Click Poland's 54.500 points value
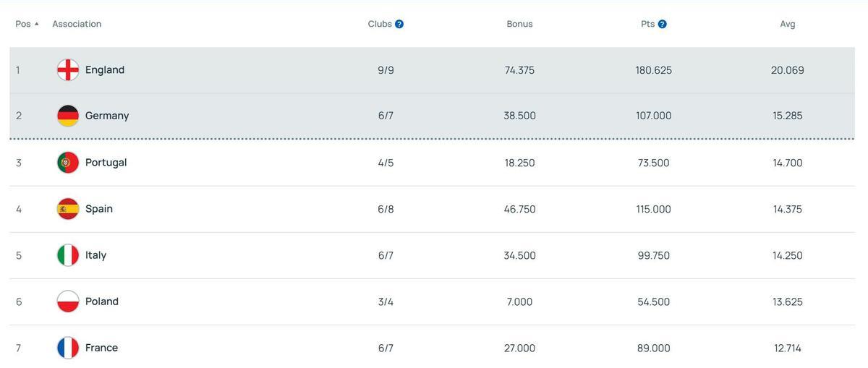The width and height of the screenshot is (868, 368). tap(653, 301)
